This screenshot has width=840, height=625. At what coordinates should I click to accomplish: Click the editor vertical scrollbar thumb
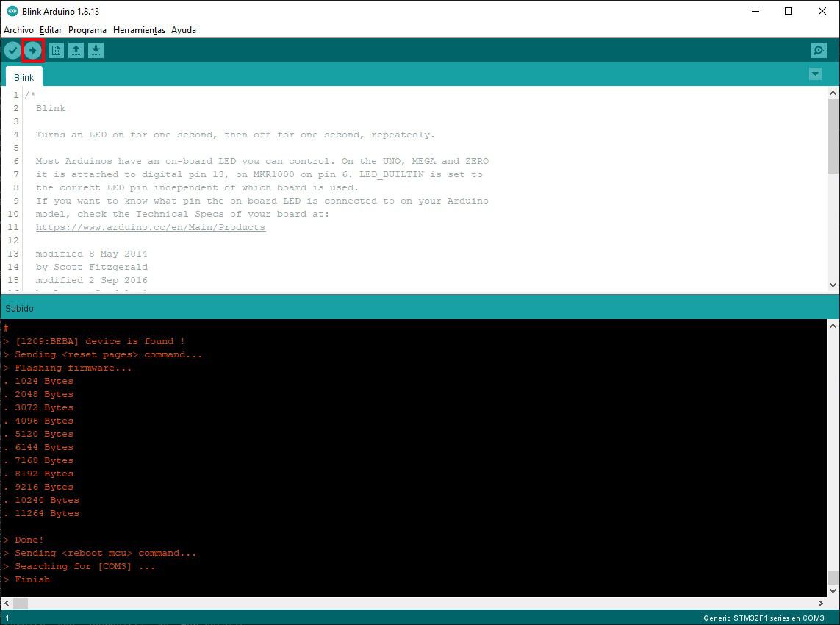click(x=833, y=136)
